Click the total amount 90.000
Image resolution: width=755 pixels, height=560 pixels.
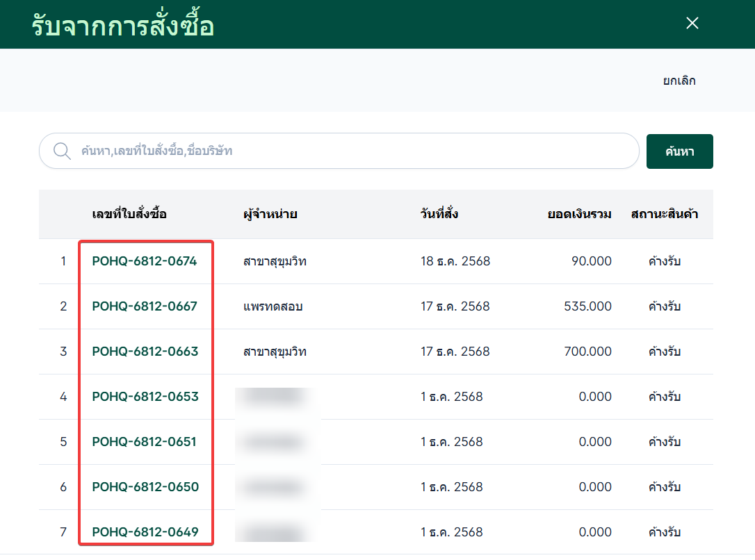[592, 261]
